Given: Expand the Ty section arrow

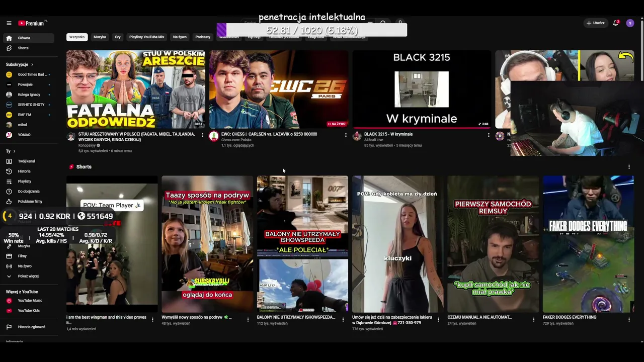Looking at the screenshot, I should tap(14, 151).
